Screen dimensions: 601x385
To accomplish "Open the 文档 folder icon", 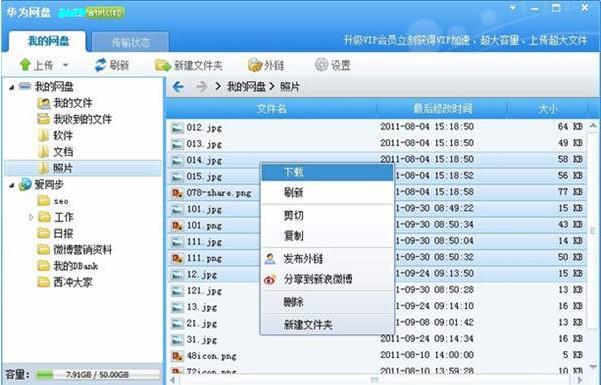I will point(43,152).
